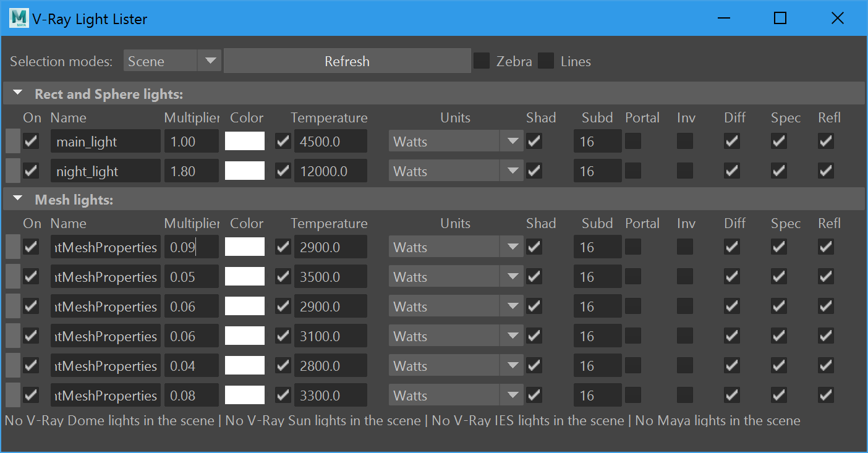Open the Units dropdown for night_light
The width and height of the screenshot is (868, 453).
click(x=456, y=171)
